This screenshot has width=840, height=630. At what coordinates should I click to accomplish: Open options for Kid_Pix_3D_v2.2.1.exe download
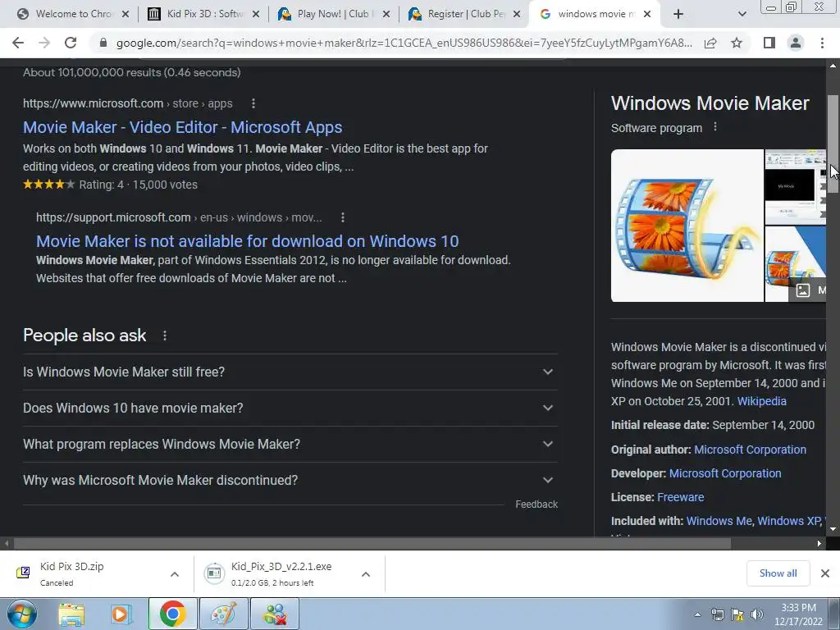(x=366, y=574)
